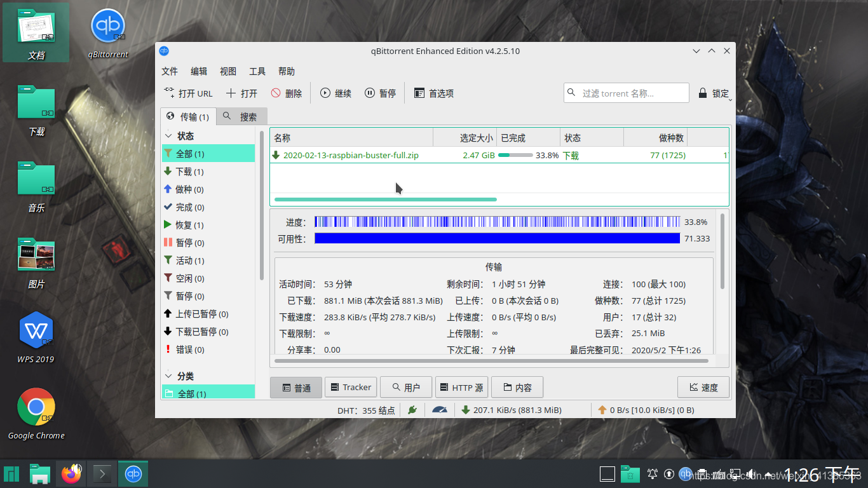Select the 上传已暂停 (0) filter
Screen dimensions: 868x488
pyautogui.click(x=208, y=314)
